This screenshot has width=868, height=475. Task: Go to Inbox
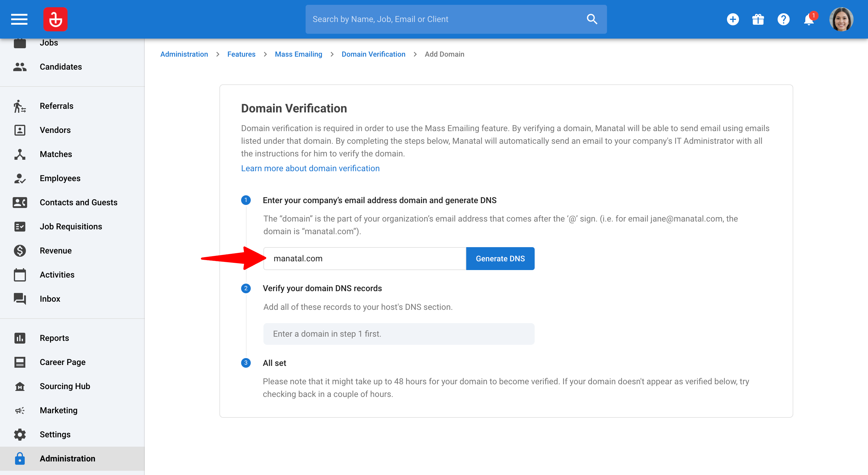[72, 299]
